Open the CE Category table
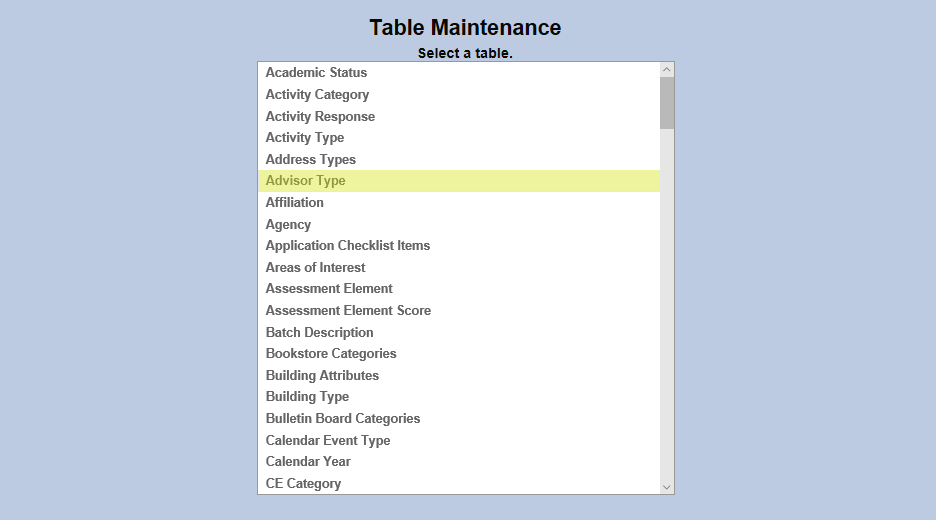 click(303, 484)
